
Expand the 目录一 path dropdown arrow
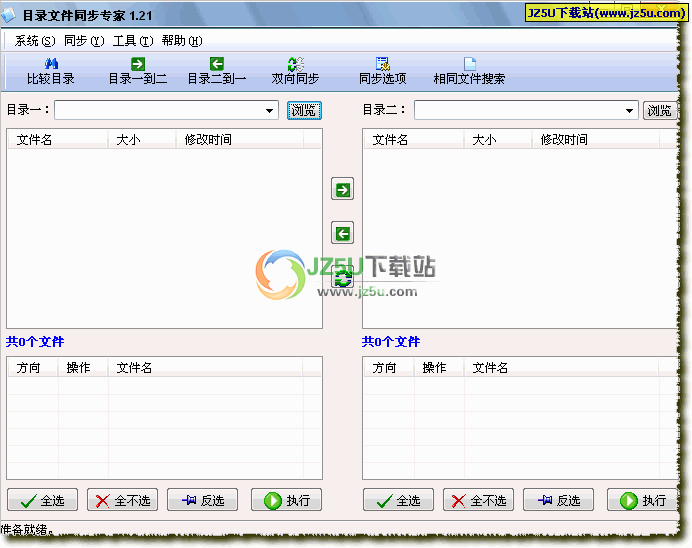click(x=269, y=110)
